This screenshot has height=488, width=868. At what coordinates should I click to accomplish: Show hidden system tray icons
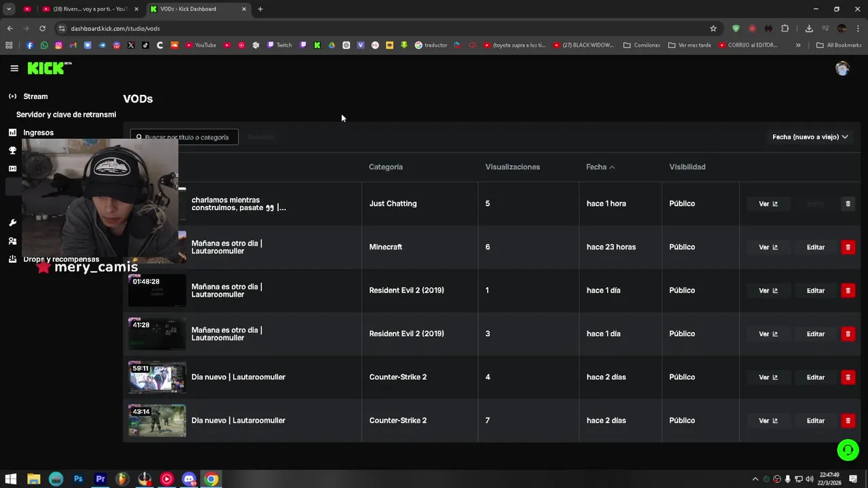(x=755, y=479)
